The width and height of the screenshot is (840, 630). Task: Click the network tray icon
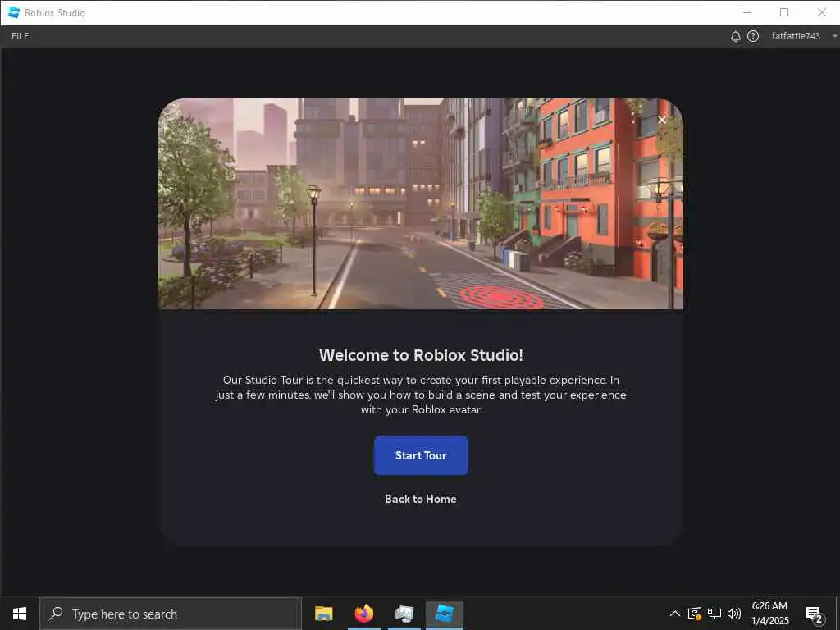tap(714, 614)
